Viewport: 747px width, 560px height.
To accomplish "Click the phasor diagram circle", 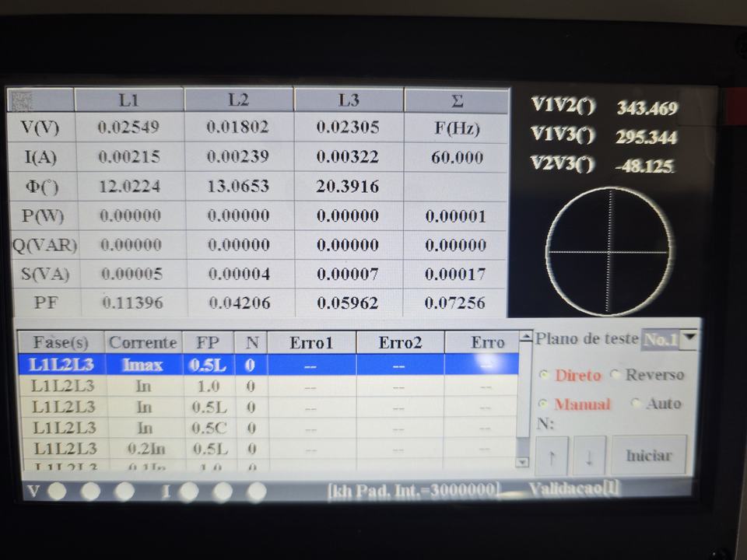I will (x=608, y=251).
